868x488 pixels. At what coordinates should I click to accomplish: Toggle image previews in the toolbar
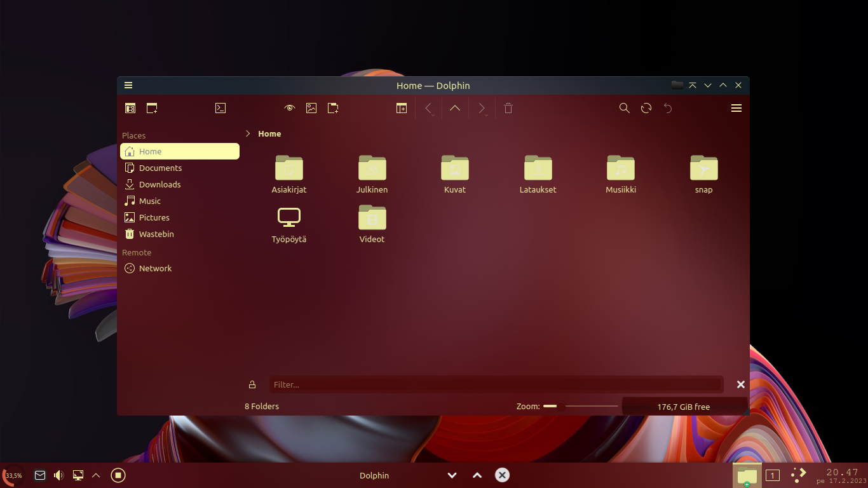point(311,108)
